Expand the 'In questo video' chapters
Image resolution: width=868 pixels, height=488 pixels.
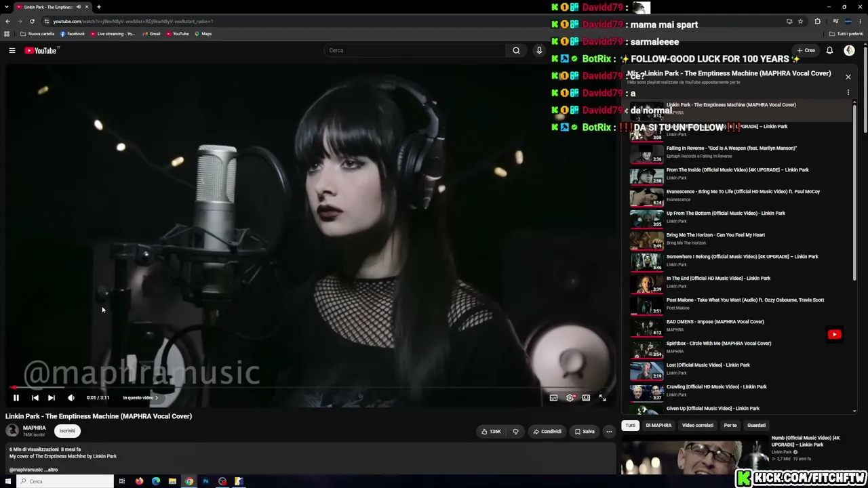(x=140, y=398)
